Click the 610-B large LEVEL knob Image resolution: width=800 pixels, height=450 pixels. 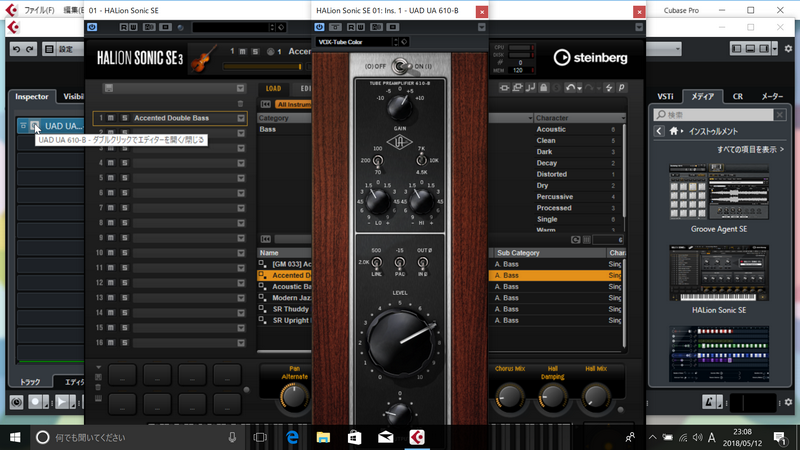pyautogui.click(x=400, y=342)
